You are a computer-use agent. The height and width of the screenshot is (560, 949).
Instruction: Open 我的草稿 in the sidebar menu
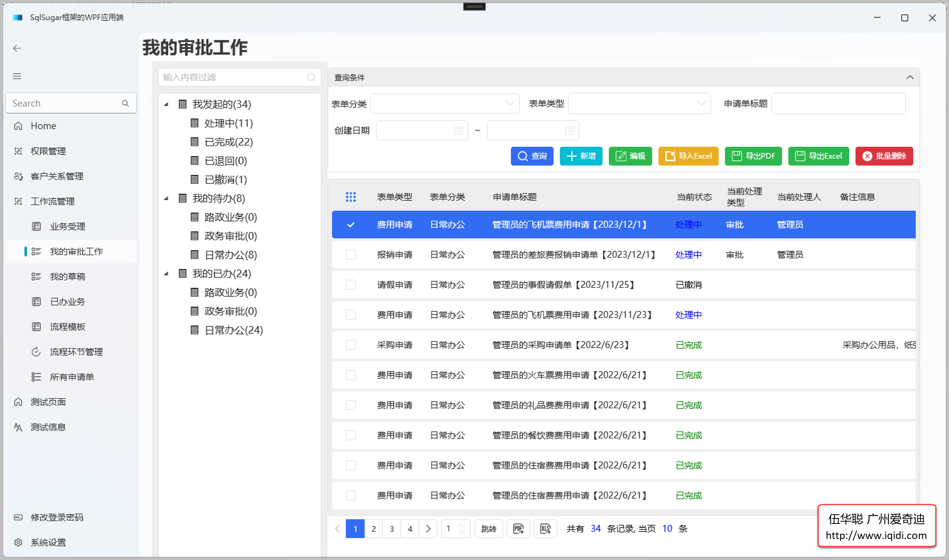(67, 277)
